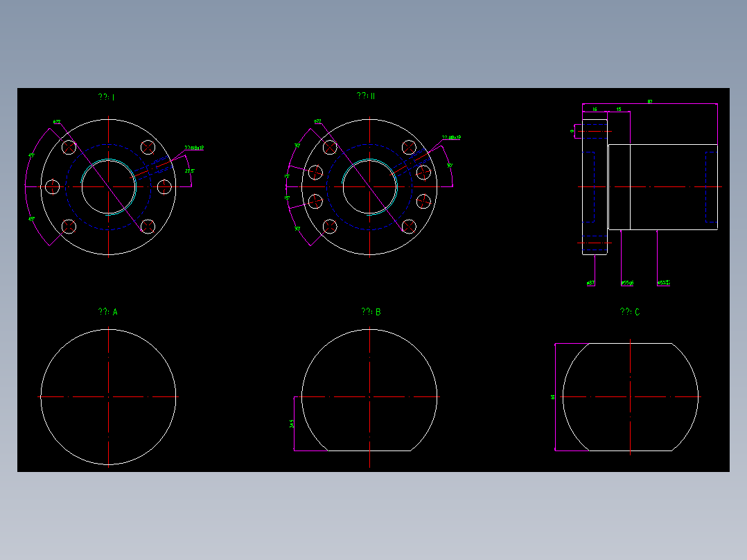Click the upper-left "30°" angle in view II
Screen dimensions: 747x560
(297, 146)
